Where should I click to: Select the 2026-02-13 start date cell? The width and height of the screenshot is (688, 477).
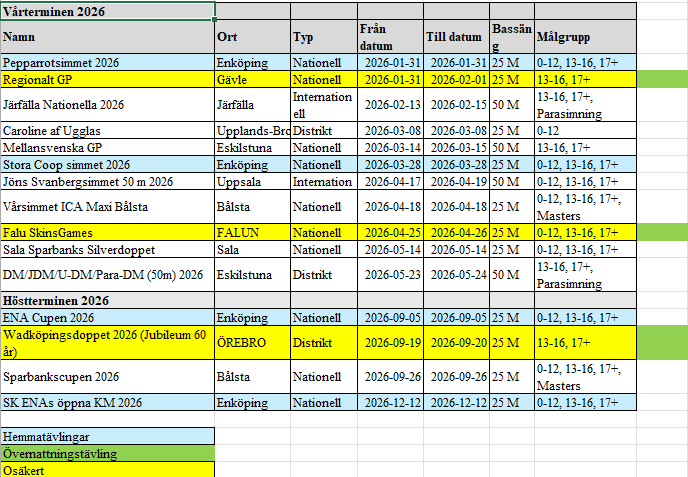389,105
